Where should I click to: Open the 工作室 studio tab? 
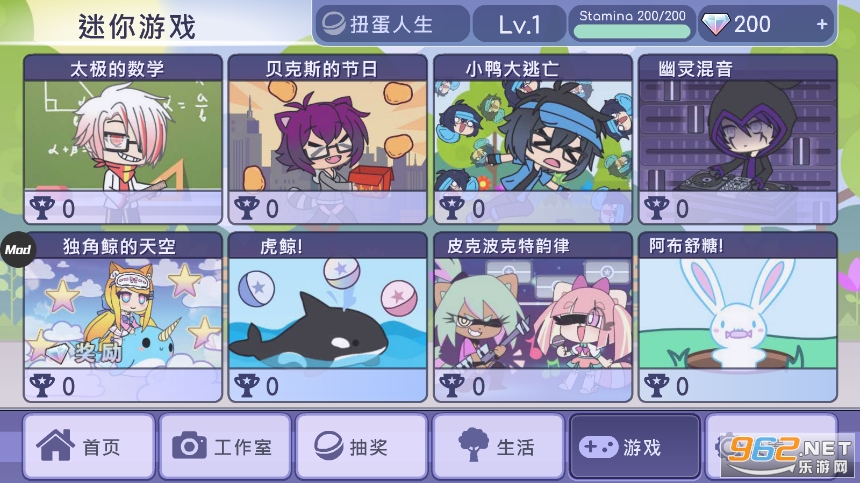click(x=225, y=446)
